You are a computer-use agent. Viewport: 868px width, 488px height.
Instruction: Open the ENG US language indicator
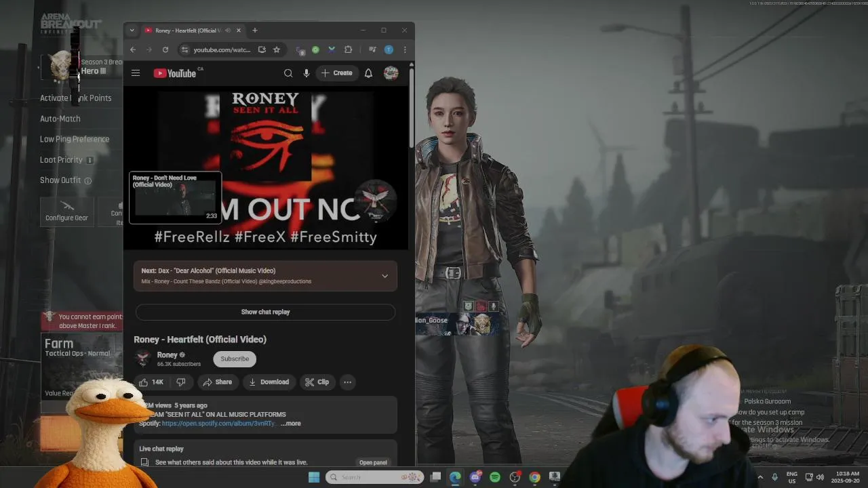[792, 477]
